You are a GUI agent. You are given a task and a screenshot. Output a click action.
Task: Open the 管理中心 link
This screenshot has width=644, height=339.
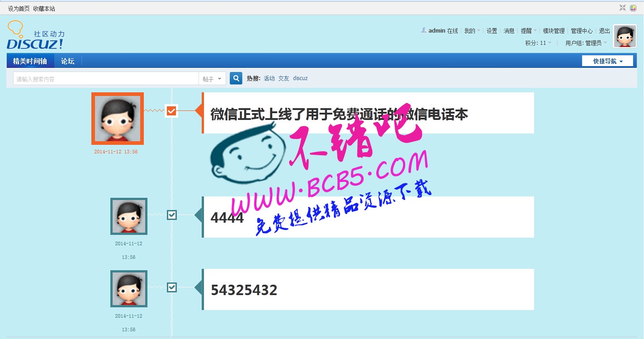pos(581,31)
